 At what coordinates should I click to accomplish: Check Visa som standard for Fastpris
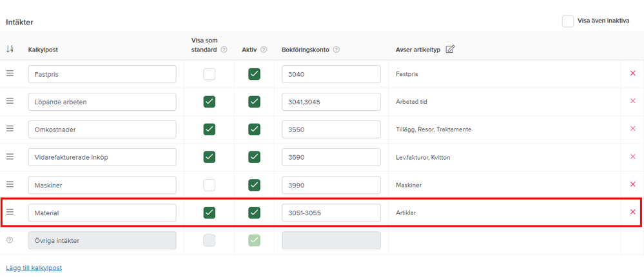[x=209, y=74]
